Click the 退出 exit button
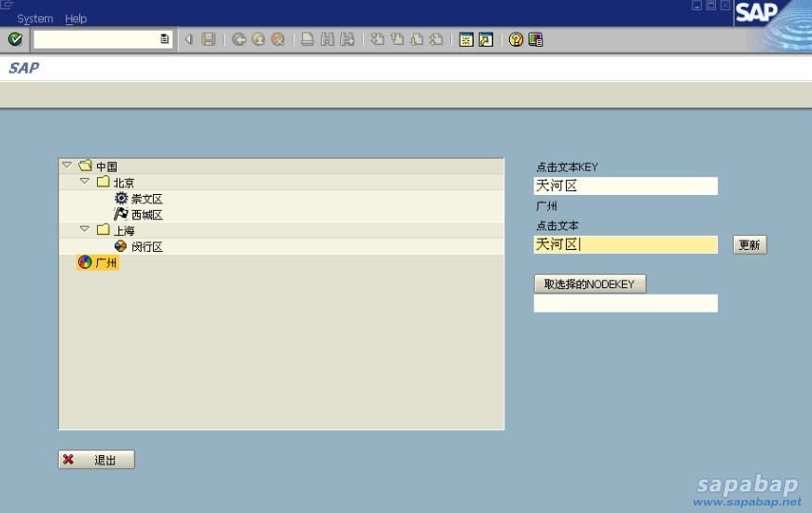 (x=96, y=460)
